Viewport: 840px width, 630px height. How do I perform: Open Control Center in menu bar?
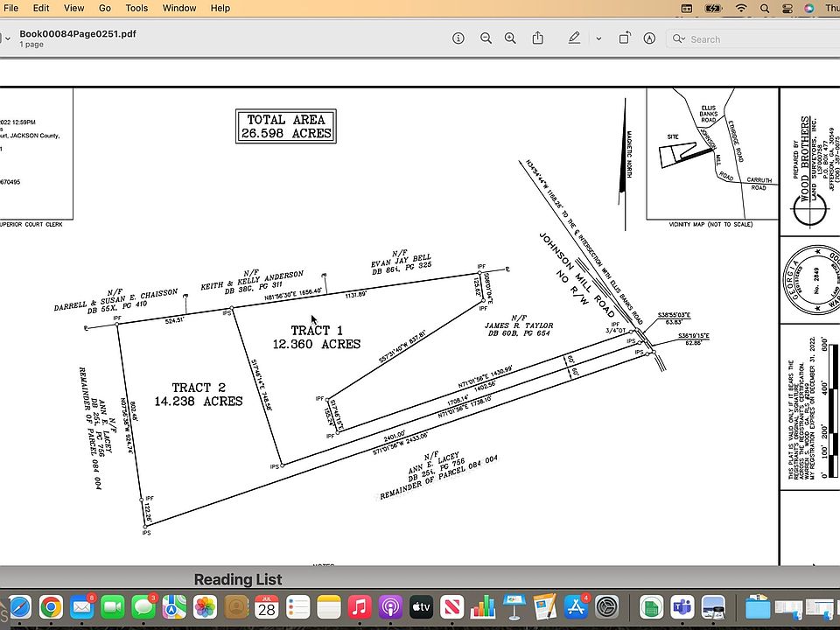click(x=787, y=8)
